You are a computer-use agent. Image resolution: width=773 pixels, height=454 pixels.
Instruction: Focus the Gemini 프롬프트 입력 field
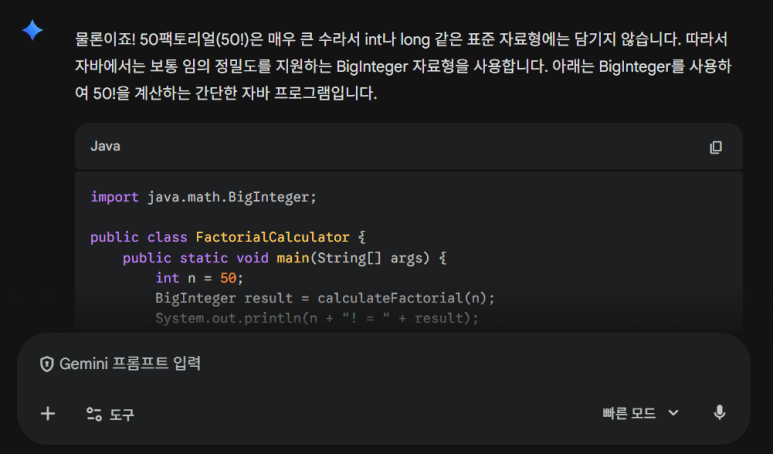pyautogui.click(x=130, y=364)
